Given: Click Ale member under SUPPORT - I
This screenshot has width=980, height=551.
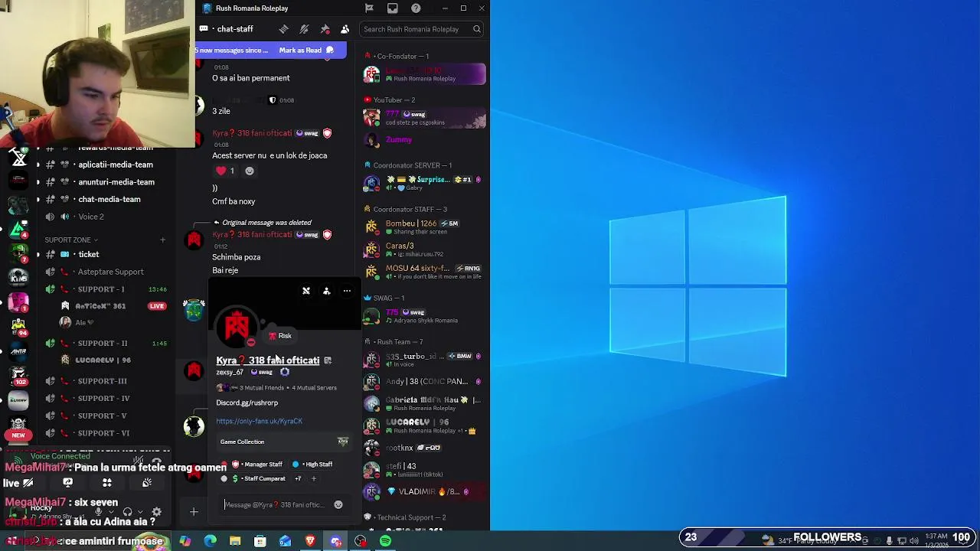Looking at the screenshot, I should [80, 323].
